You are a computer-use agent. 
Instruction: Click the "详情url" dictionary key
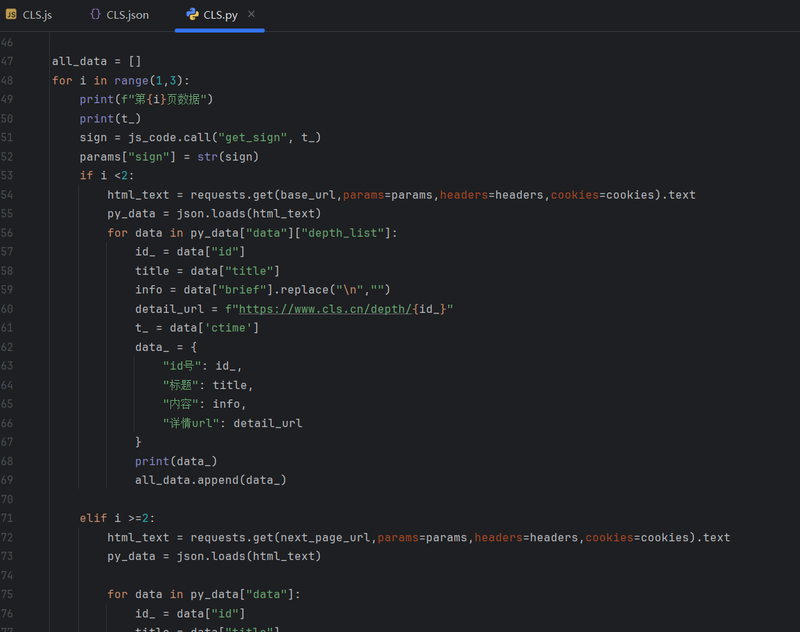click(191, 423)
